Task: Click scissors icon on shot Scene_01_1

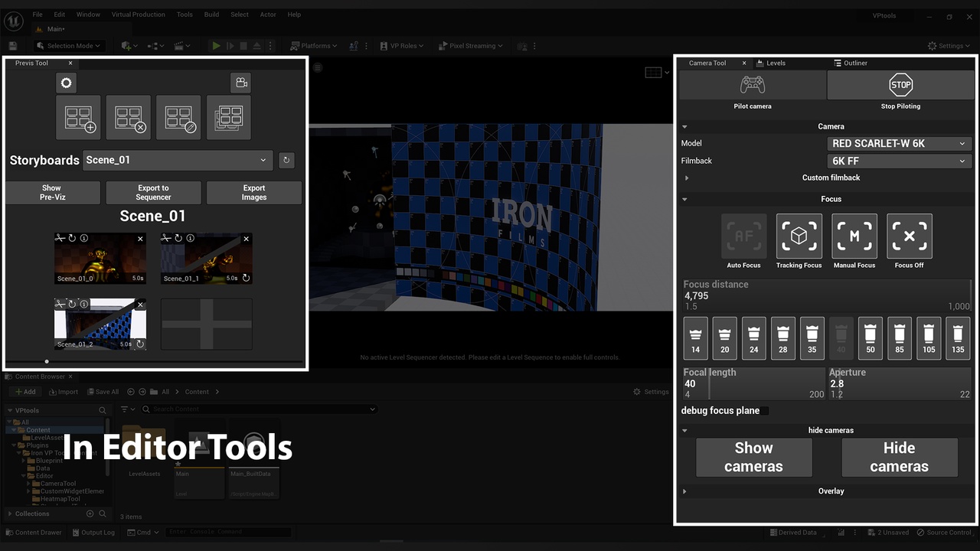Action: pos(166,239)
